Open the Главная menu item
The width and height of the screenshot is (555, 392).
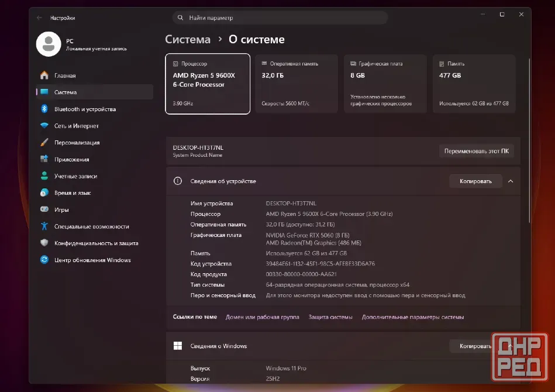pos(95,75)
